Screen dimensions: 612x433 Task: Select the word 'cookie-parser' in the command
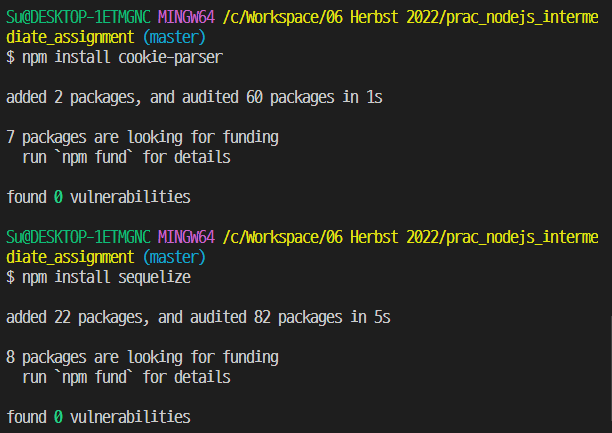(171, 57)
